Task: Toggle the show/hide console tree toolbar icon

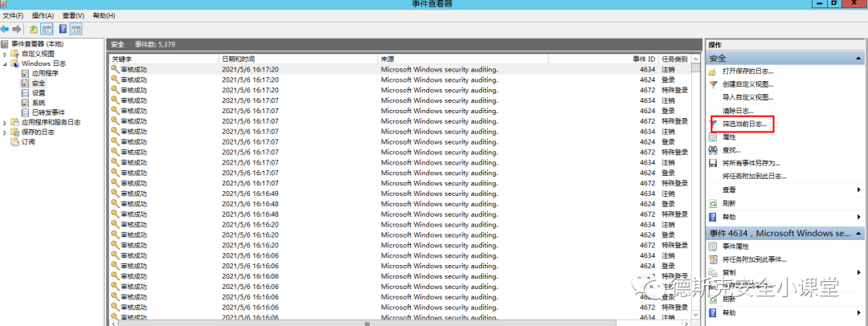Action: [47, 29]
